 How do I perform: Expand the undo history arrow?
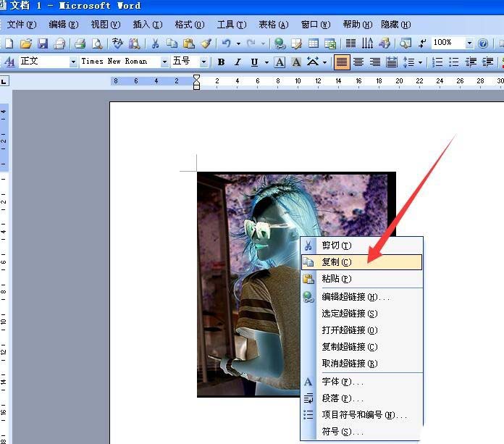238,43
